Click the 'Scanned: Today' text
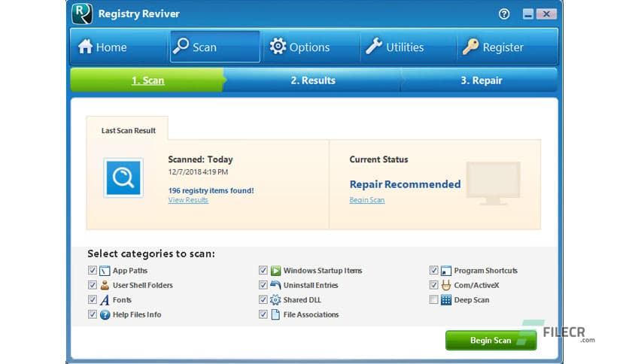 coord(200,159)
